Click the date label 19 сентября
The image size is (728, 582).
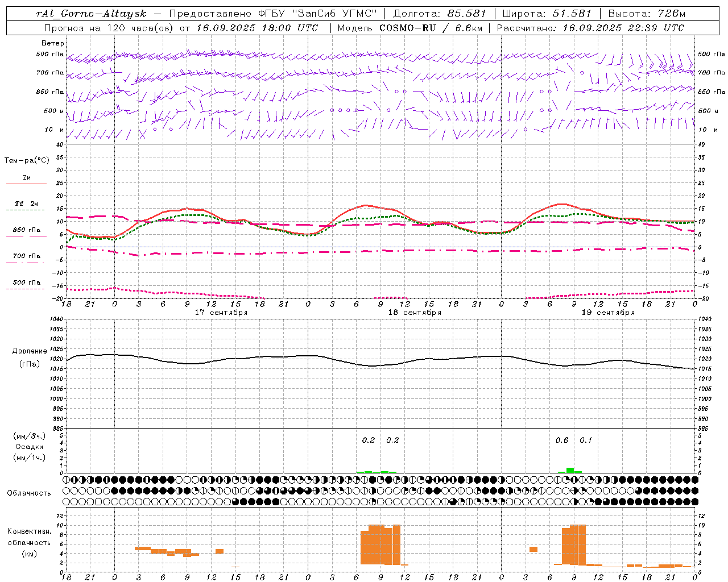point(608,313)
